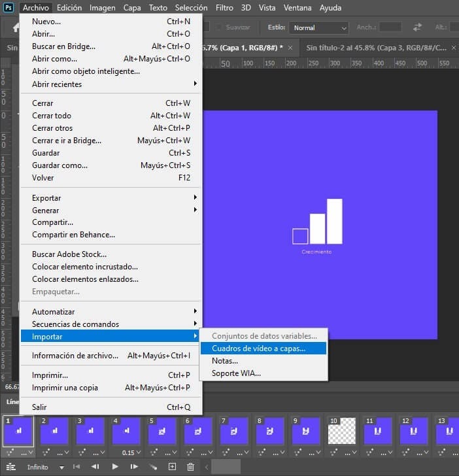
Task: Open the Capa menu
Action: [132, 8]
